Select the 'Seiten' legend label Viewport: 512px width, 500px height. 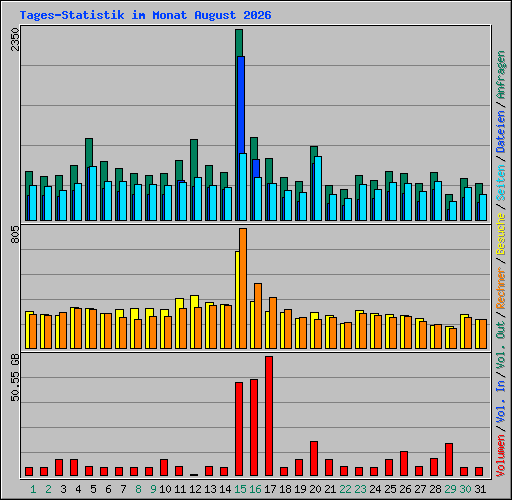point(501,183)
